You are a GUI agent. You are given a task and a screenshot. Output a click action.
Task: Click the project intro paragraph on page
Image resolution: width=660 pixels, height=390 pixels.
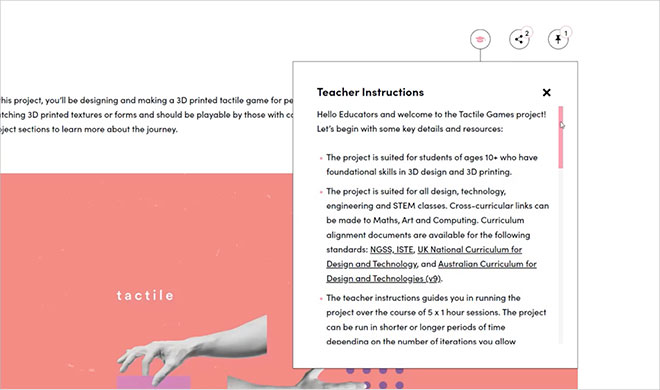click(145, 115)
